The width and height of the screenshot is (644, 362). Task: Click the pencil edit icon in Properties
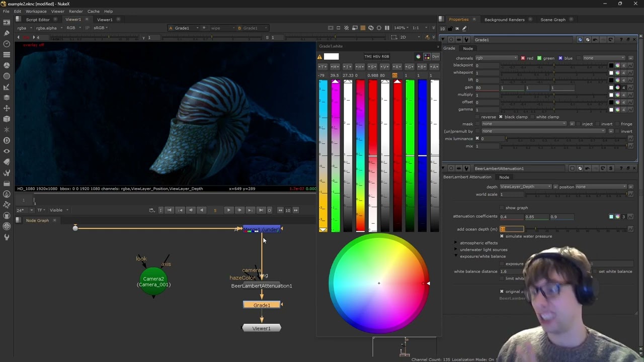point(464,29)
